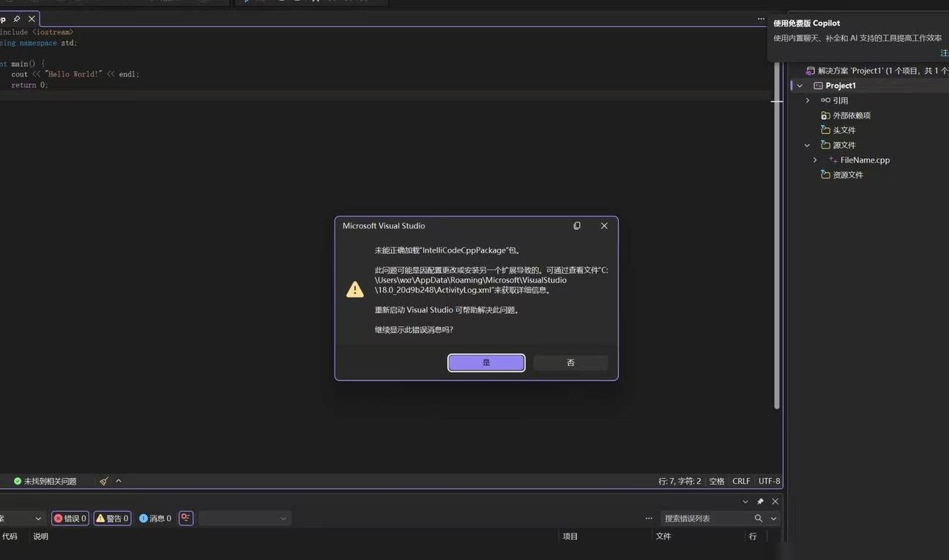949x560 pixels.
Task: Click the 引用 references icon
Action: 825,100
